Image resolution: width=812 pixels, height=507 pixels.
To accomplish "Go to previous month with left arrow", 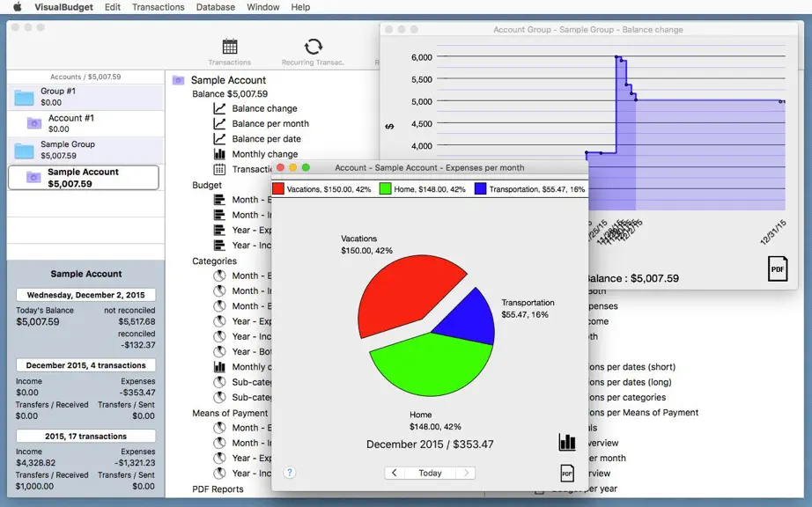I will [x=394, y=473].
